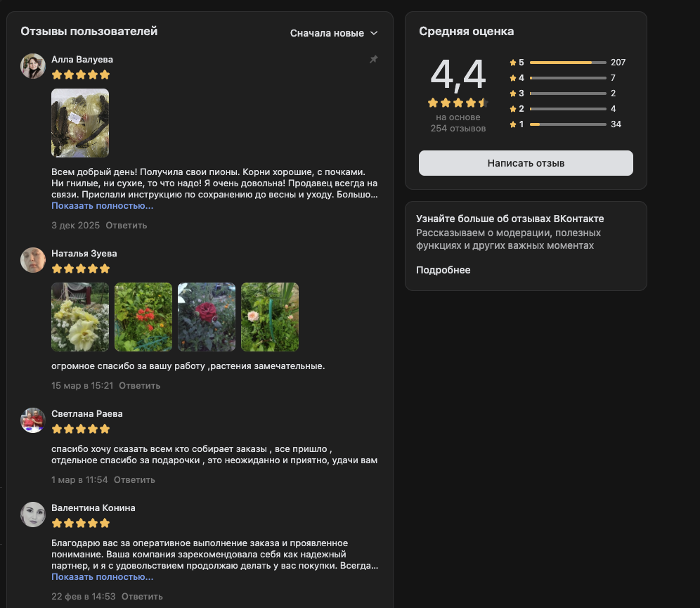The height and width of the screenshot is (608, 700).
Task: Open Алла Валуева's profile avatar
Action: point(33,66)
